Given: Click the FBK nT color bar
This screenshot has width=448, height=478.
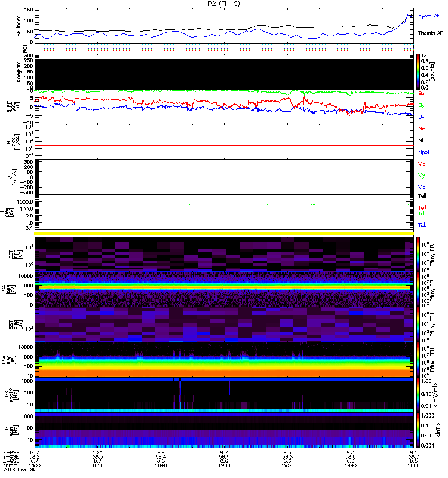Looking at the screenshot, I should point(419,429).
